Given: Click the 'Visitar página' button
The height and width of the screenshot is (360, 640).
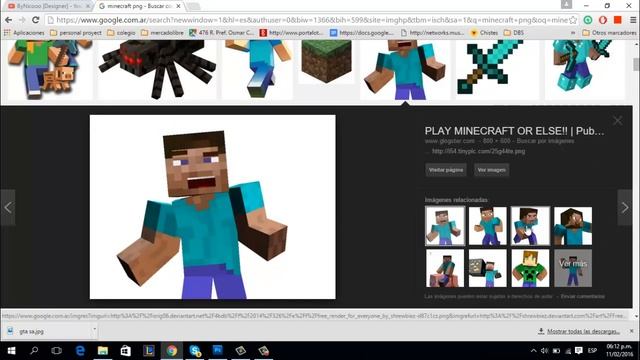Looking at the screenshot, I should (x=446, y=170).
